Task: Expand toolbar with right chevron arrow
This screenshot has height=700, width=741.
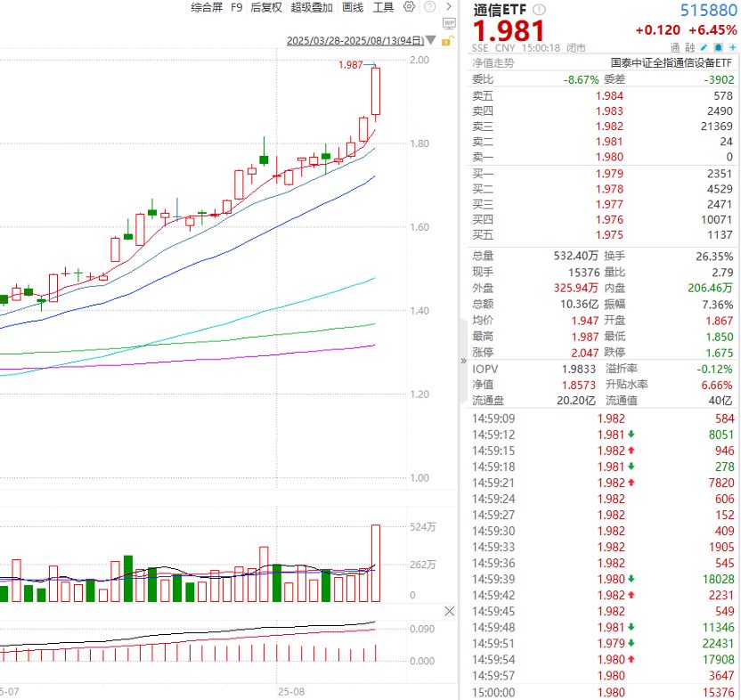Action: coord(447,7)
